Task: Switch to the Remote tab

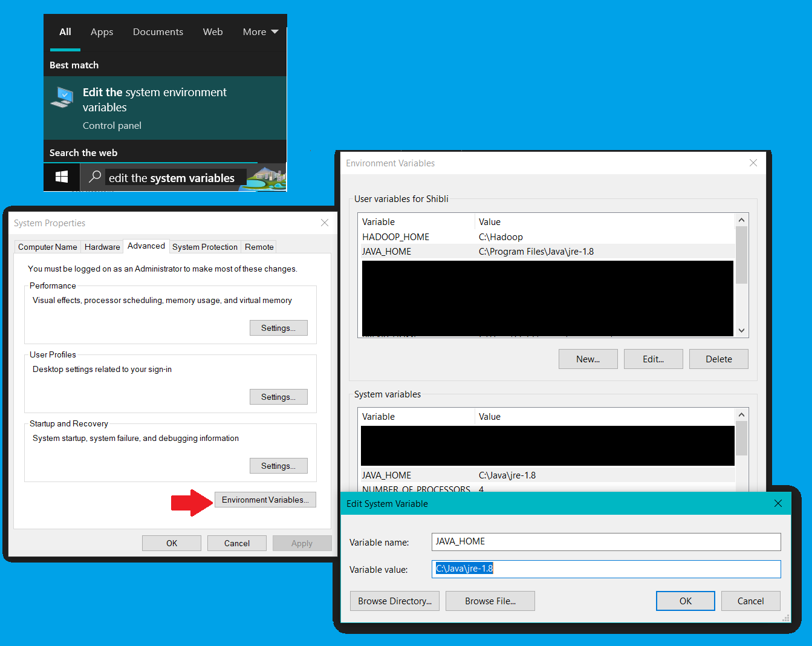Action: [x=259, y=247]
